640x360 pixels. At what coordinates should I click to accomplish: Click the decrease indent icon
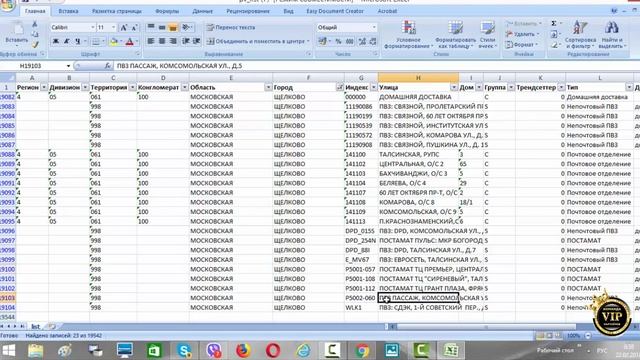186,41
